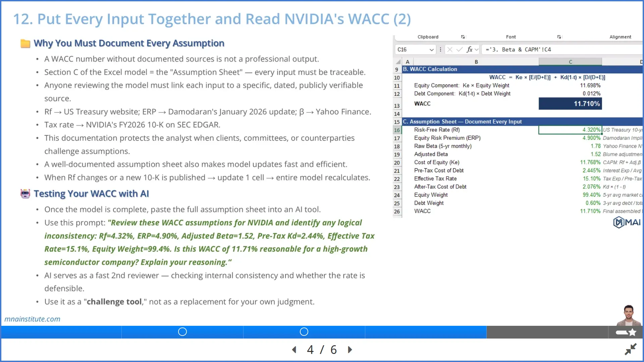Click the Select All corner triangle
Screen dimensions: 644x362
(x=398, y=62)
